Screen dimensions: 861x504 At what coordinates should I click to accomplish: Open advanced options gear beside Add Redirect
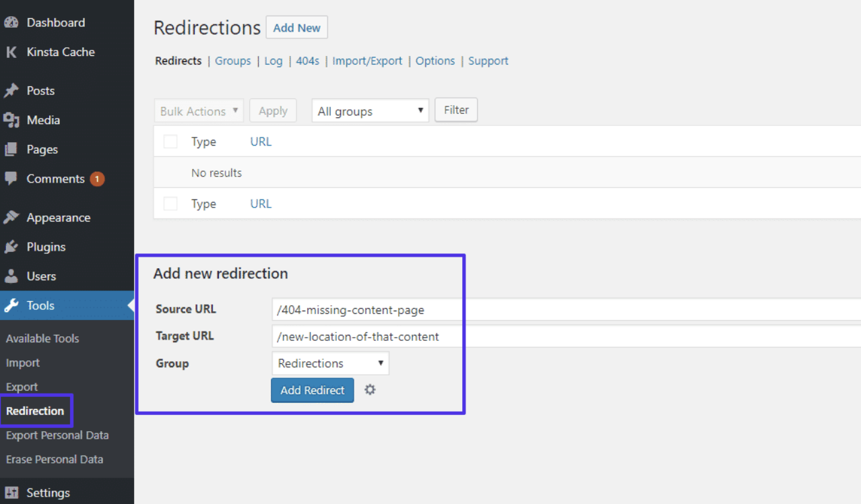tap(370, 389)
